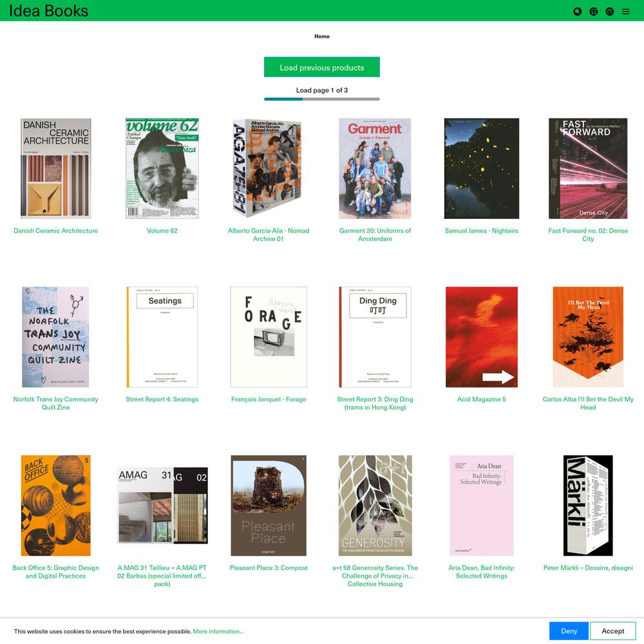The width and height of the screenshot is (644, 644).
Task: Open the hamburger menu
Action: 625,12
